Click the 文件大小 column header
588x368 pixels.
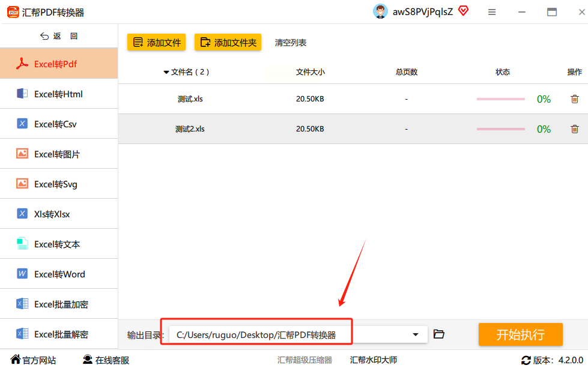310,72
